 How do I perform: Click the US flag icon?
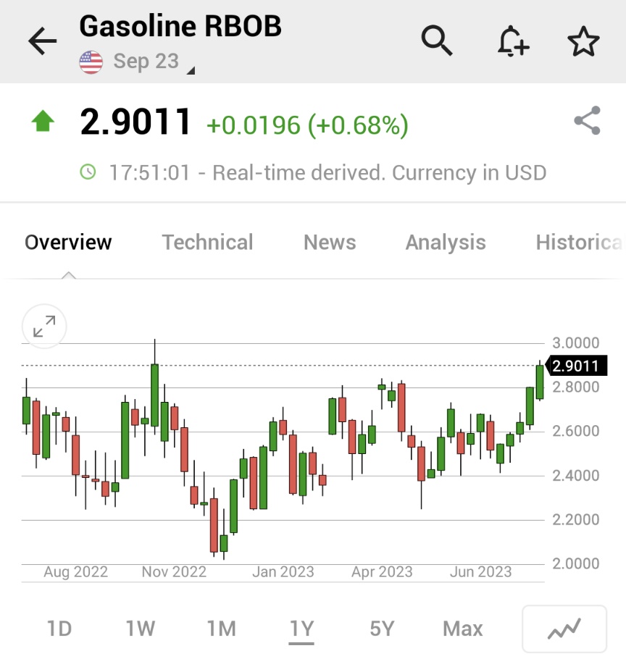coord(90,61)
